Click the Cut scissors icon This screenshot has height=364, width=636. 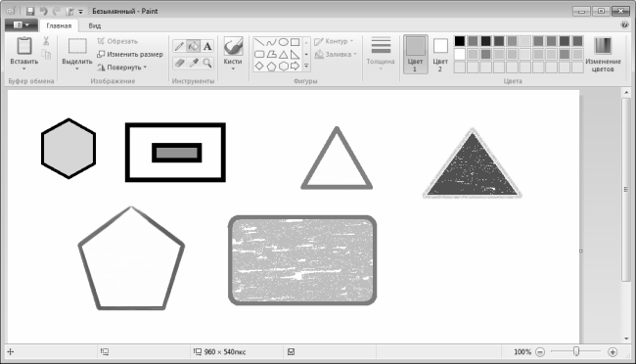(46, 40)
